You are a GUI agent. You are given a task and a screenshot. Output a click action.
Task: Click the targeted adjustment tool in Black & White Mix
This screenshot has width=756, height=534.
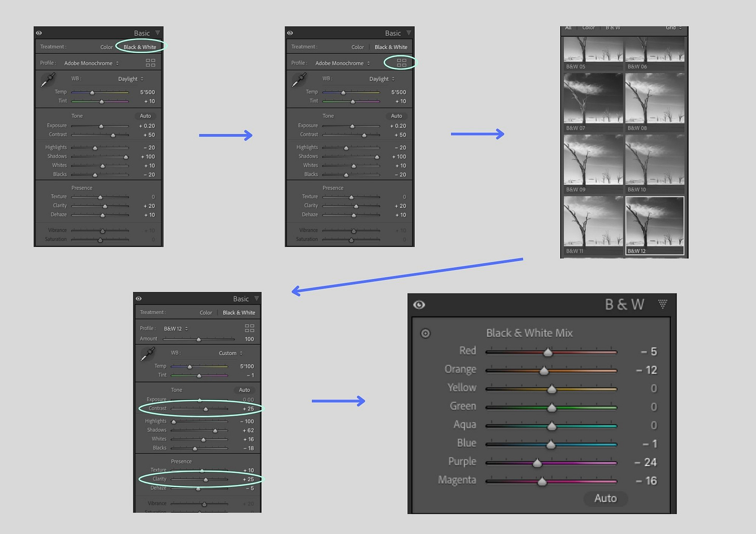click(425, 333)
